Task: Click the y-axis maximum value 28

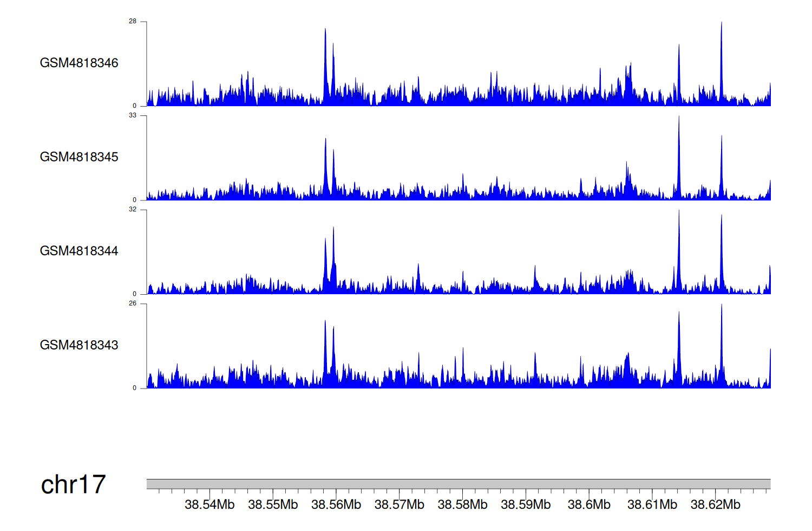Action: tap(133, 22)
